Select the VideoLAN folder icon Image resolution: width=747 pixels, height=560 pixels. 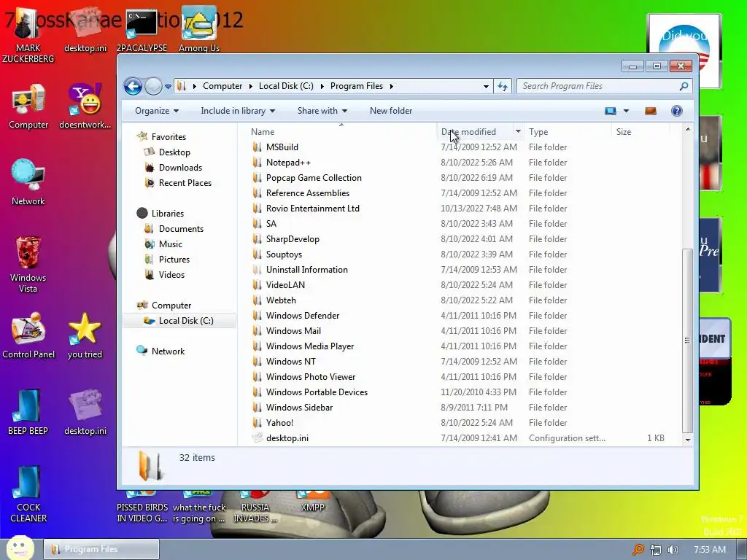pos(258,285)
